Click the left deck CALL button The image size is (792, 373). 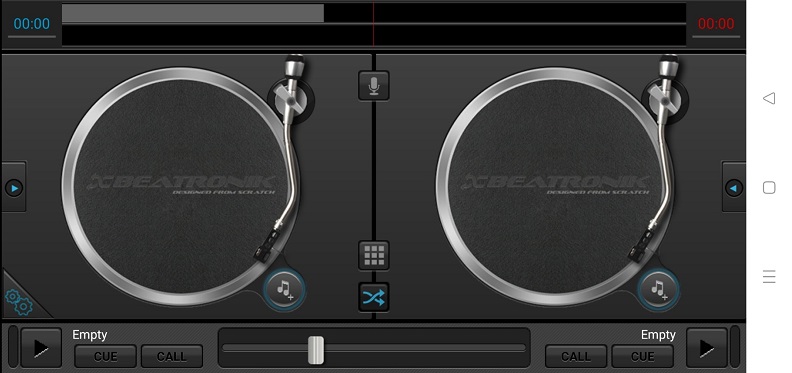coord(172,356)
